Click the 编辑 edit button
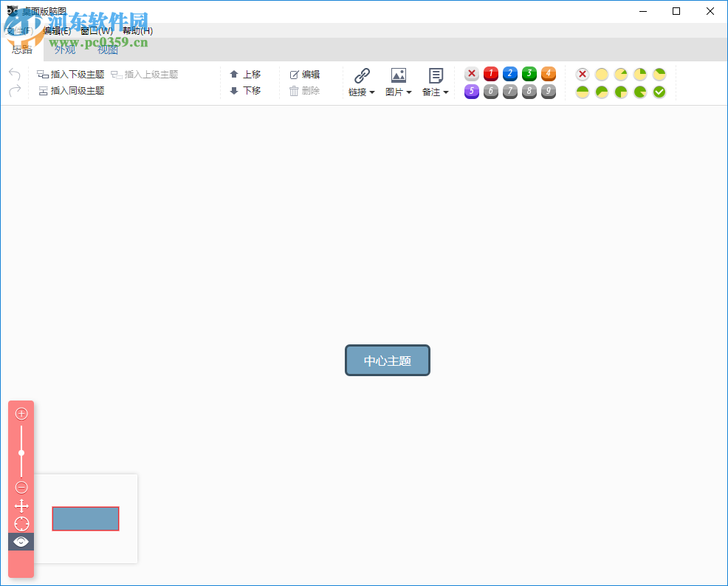The height and width of the screenshot is (586, 728). pos(305,75)
